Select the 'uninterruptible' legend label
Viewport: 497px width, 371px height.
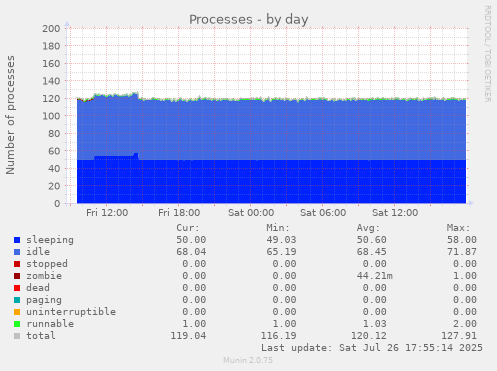[x=71, y=312]
